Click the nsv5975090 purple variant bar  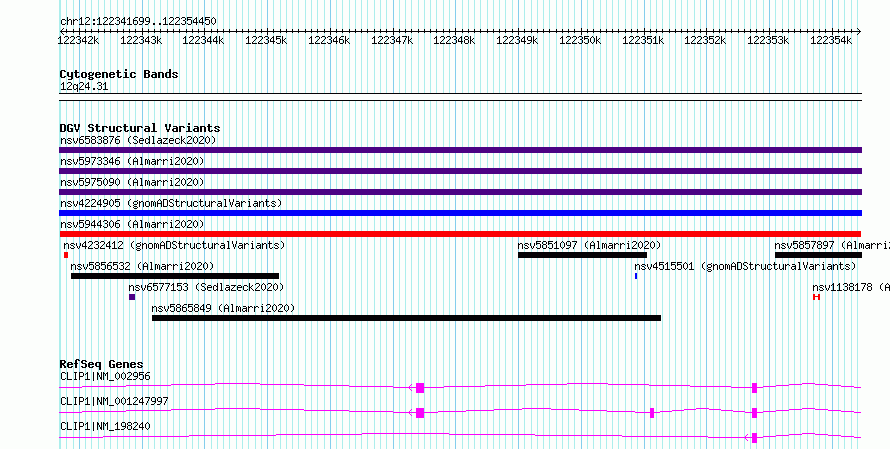(x=460, y=192)
